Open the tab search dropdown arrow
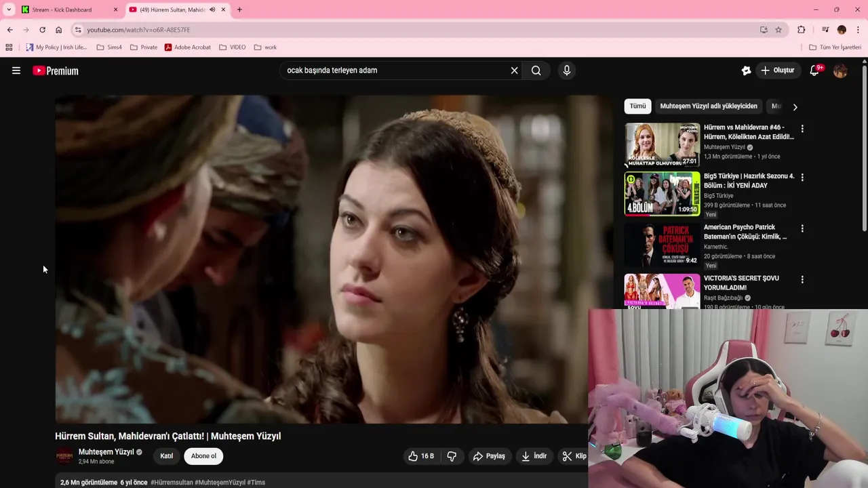This screenshot has width=868, height=488. 9,9
